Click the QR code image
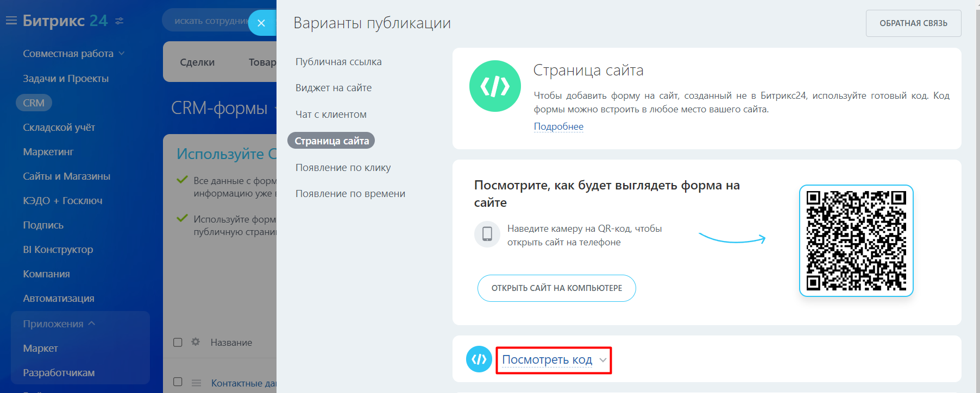This screenshot has width=980, height=393. (x=856, y=240)
